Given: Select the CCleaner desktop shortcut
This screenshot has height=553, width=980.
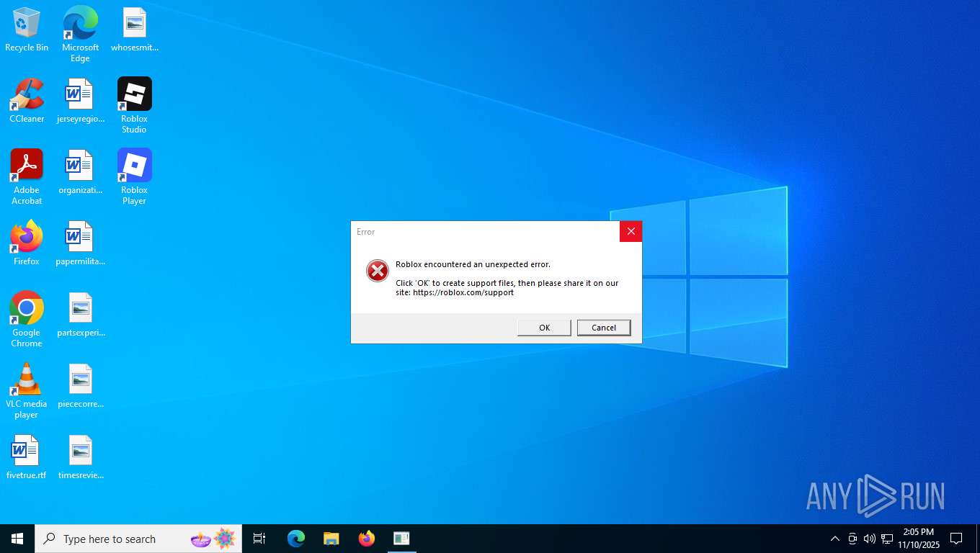Looking at the screenshot, I should 27,101.
